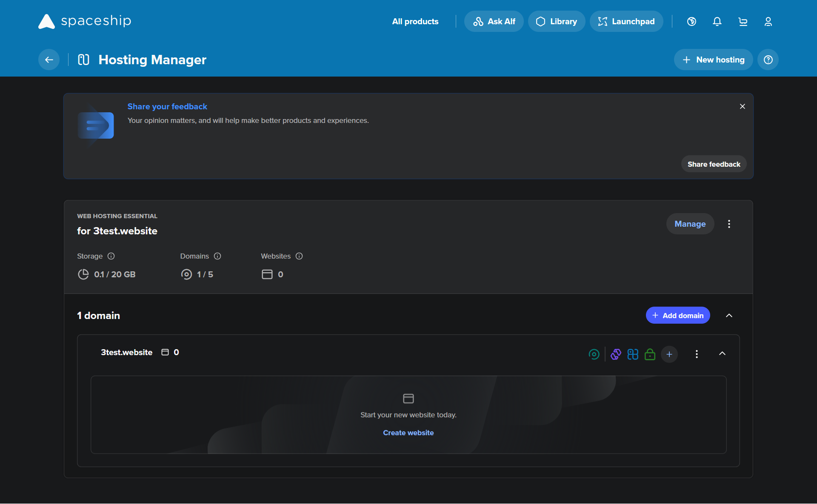Click the WEB HOSTING ESSENTIAL label
The height and width of the screenshot is (504, 817).
[117, 216]
